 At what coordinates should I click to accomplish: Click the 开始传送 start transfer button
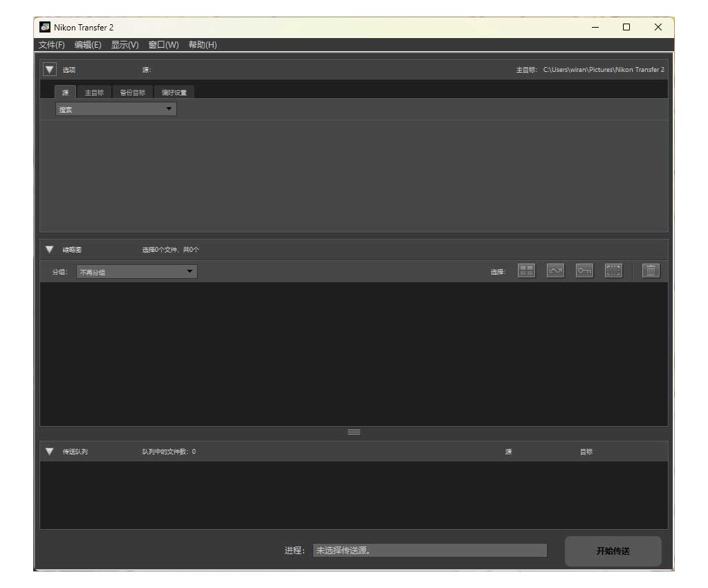[613, 551]
